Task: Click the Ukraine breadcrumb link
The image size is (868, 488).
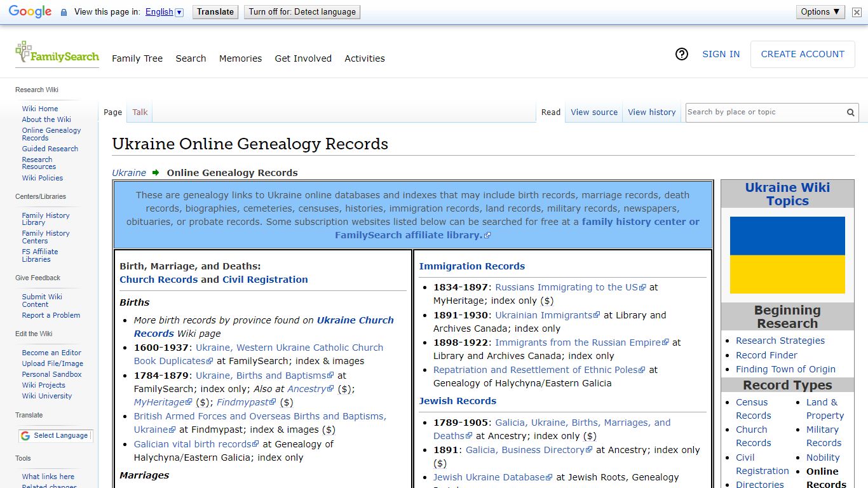Action: pos(129,173)
